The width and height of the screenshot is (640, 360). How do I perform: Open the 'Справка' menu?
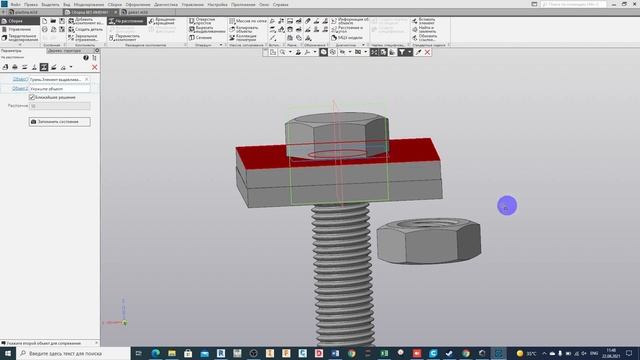[x=280, y=4]
